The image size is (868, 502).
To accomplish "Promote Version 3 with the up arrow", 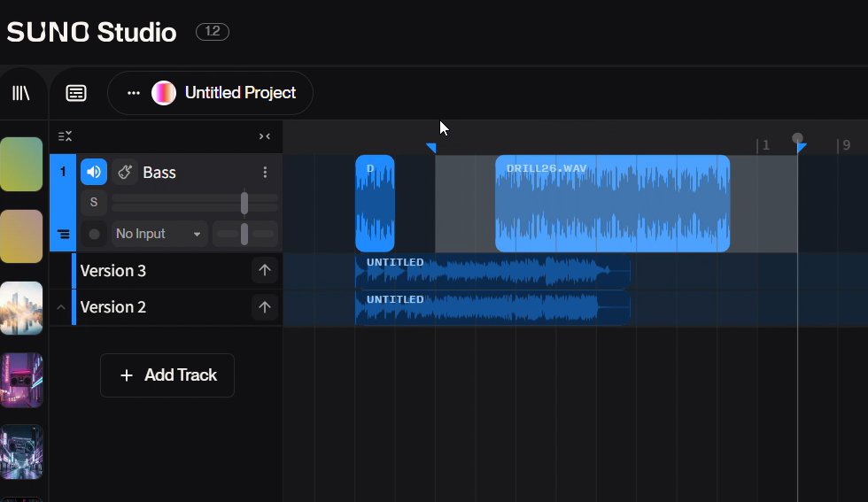I will click(x=264, y=271).
